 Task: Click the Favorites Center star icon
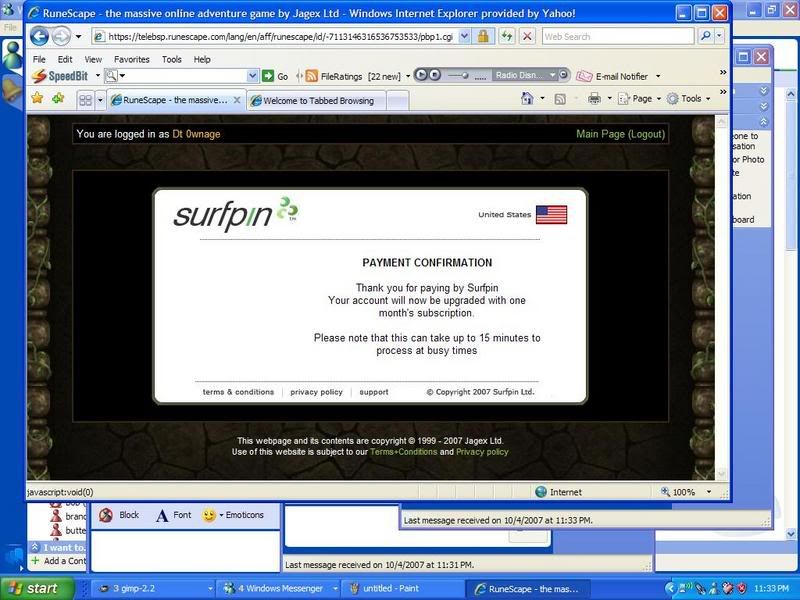37,98
